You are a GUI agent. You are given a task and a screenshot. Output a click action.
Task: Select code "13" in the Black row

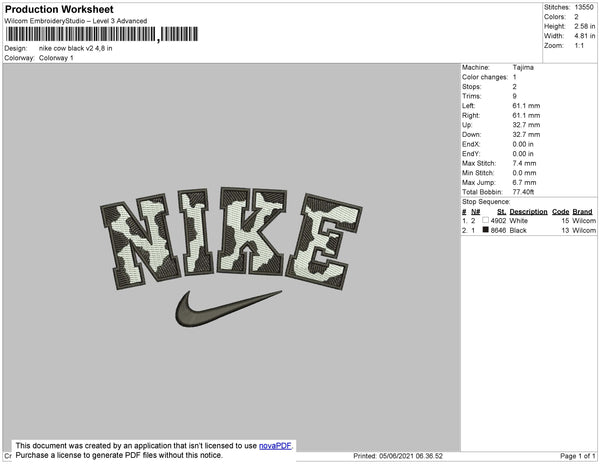pos(565,230)
